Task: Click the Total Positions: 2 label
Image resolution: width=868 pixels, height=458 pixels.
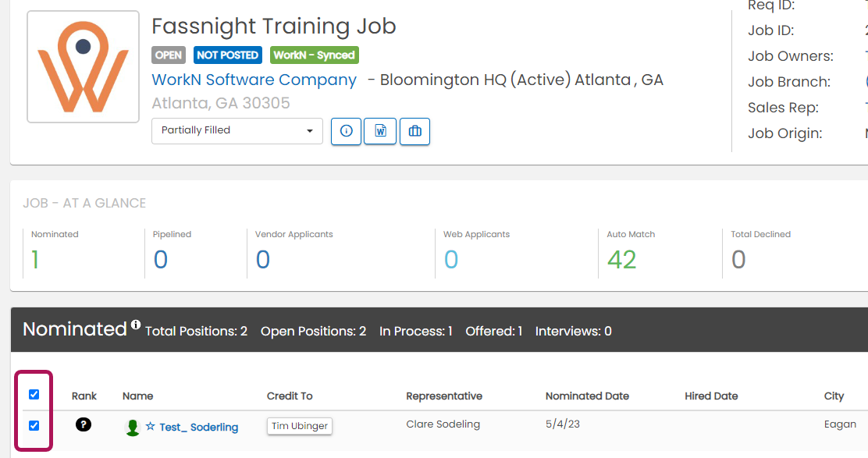Action: click(196, 332)
